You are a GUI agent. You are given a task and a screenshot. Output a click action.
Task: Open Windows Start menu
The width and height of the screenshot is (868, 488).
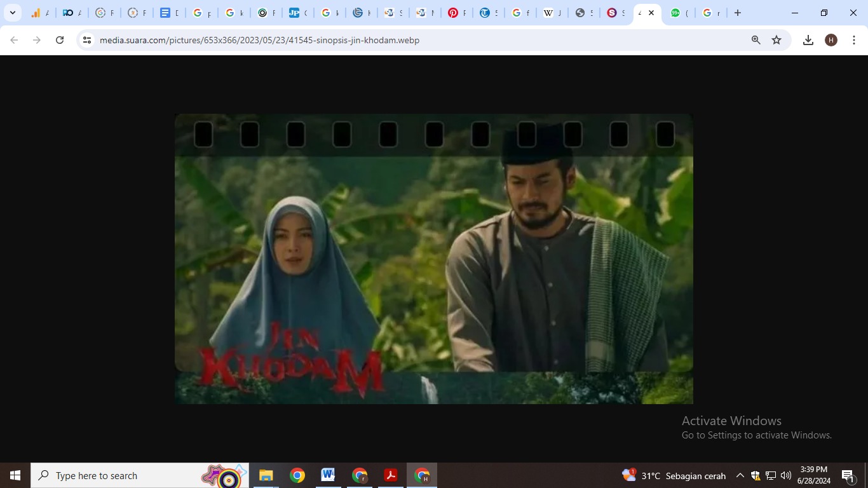pyautogui.click(x=15, y=475)
